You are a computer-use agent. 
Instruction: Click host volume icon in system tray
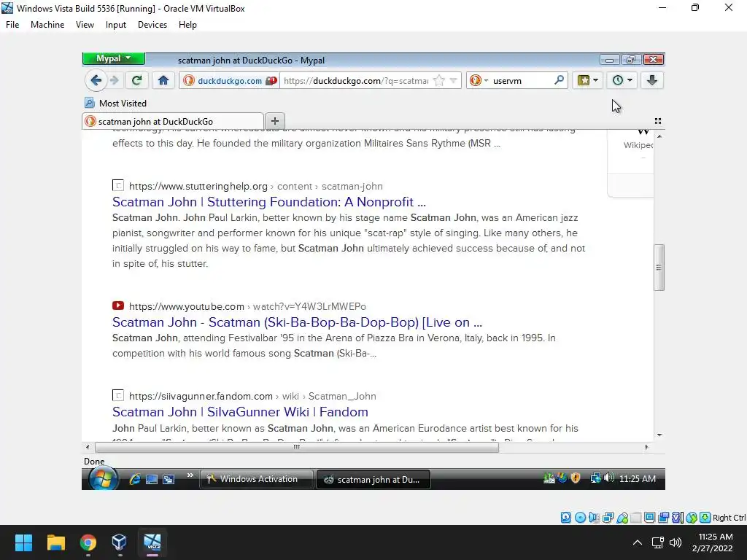tap(675, 542)
